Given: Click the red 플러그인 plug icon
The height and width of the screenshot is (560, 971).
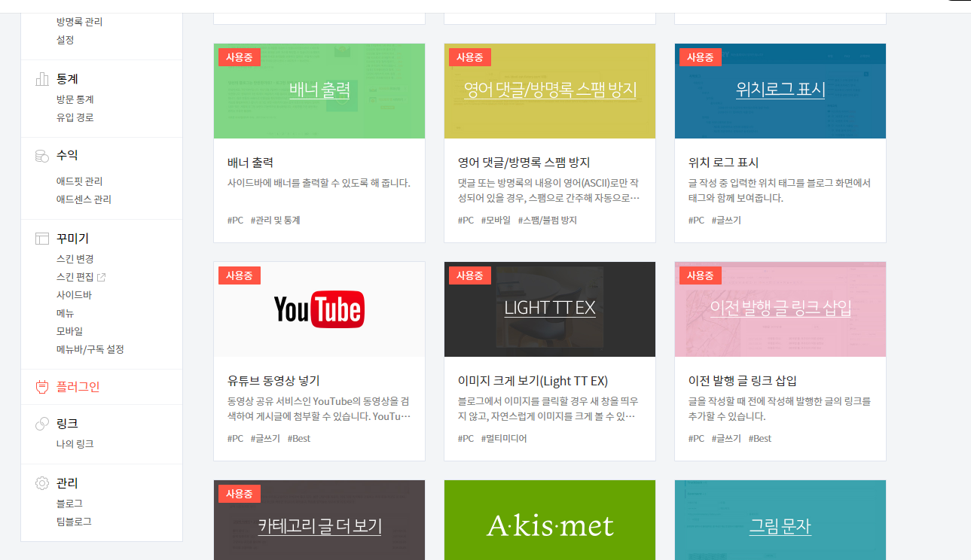Looking at the screenshot, I should (42, 387).
